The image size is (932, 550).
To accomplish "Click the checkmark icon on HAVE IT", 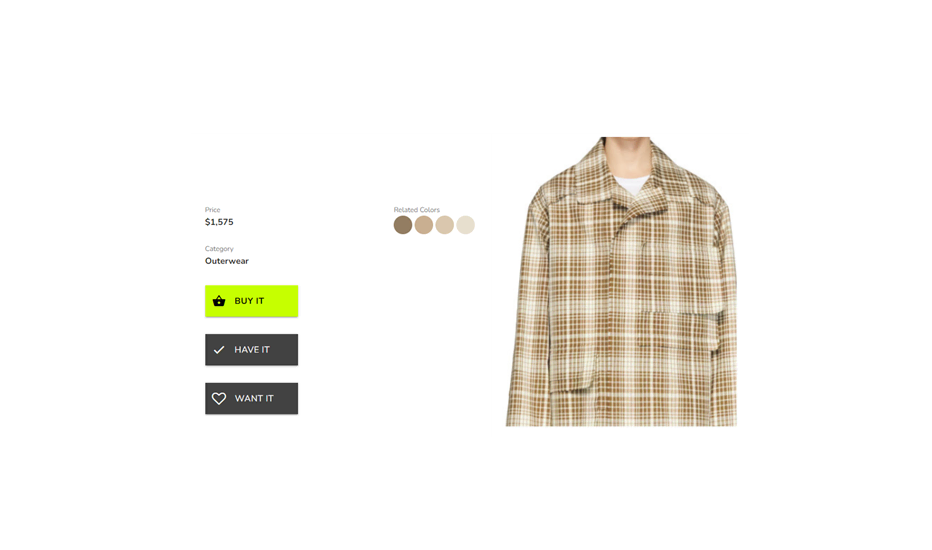I will 219,350.
